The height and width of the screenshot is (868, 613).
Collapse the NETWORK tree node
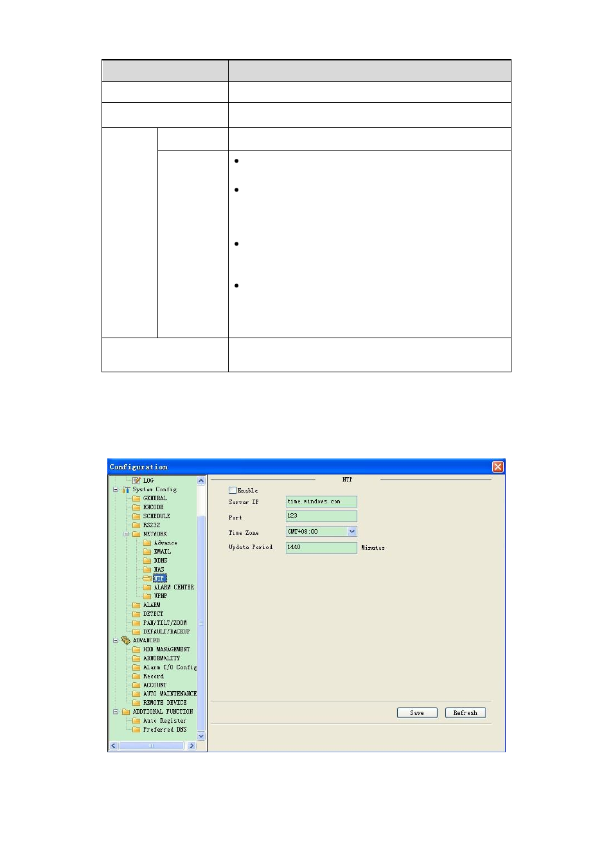click(126, 534)
